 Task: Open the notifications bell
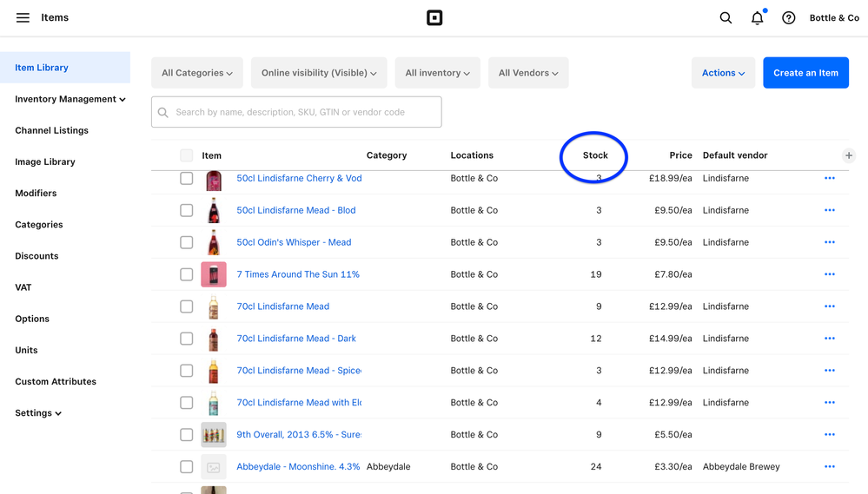[757, 17]
